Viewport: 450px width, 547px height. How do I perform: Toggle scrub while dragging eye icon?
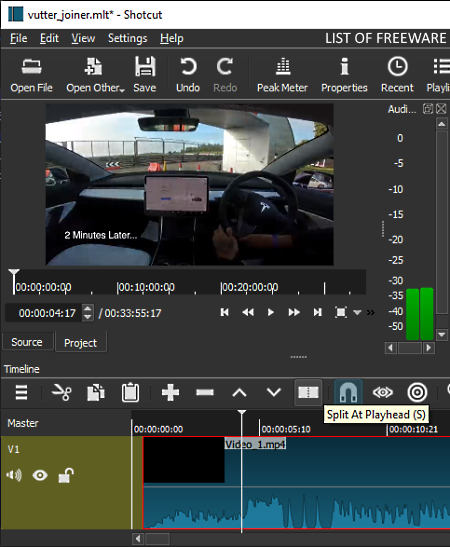pyautogui.click(x=383, y=392)
